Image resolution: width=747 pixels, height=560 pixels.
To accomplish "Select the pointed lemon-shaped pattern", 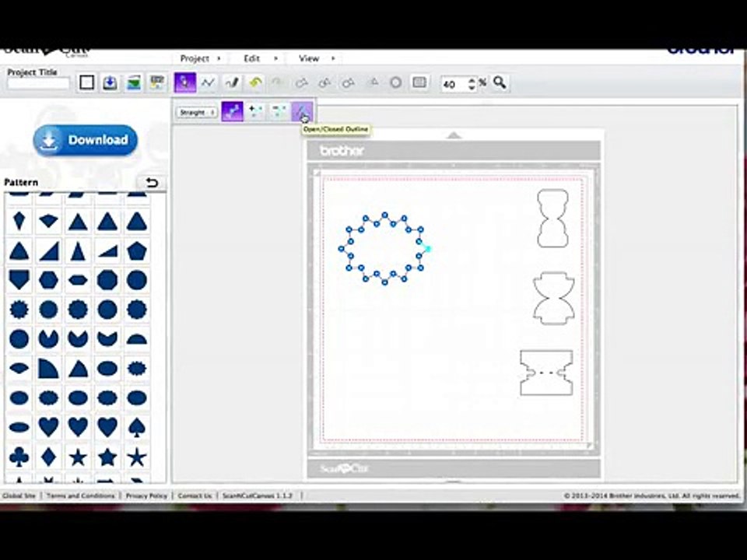I will (x=19, y=368).
